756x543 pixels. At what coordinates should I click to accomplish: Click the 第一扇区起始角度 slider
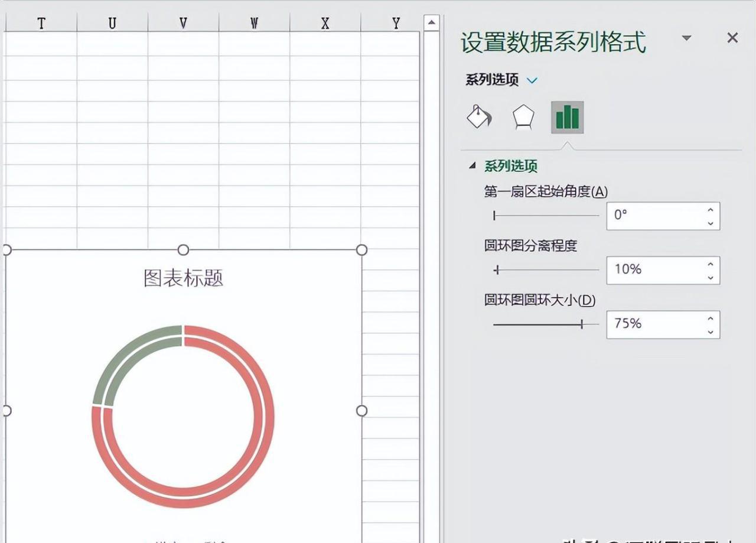point(546,216)
